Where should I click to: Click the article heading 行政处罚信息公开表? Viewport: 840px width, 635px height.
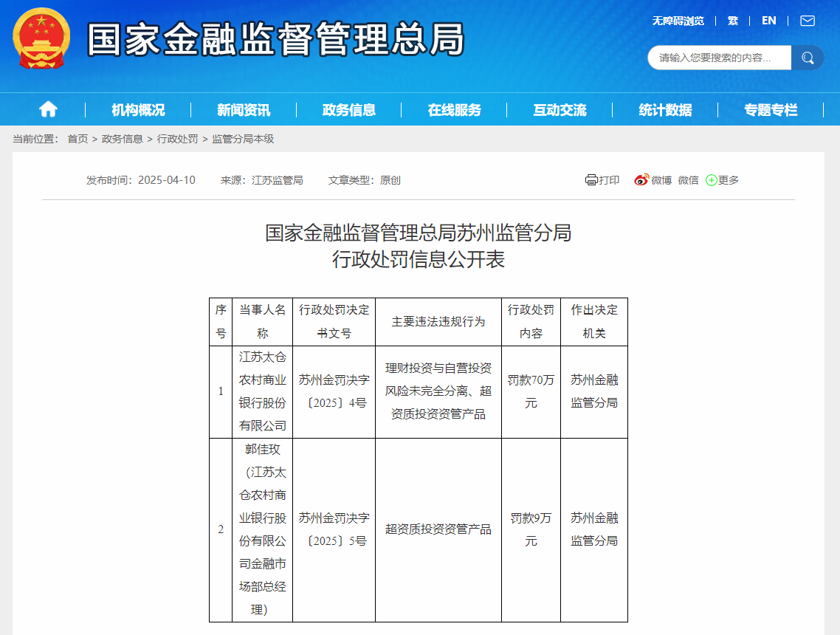[x=419, y=259]
